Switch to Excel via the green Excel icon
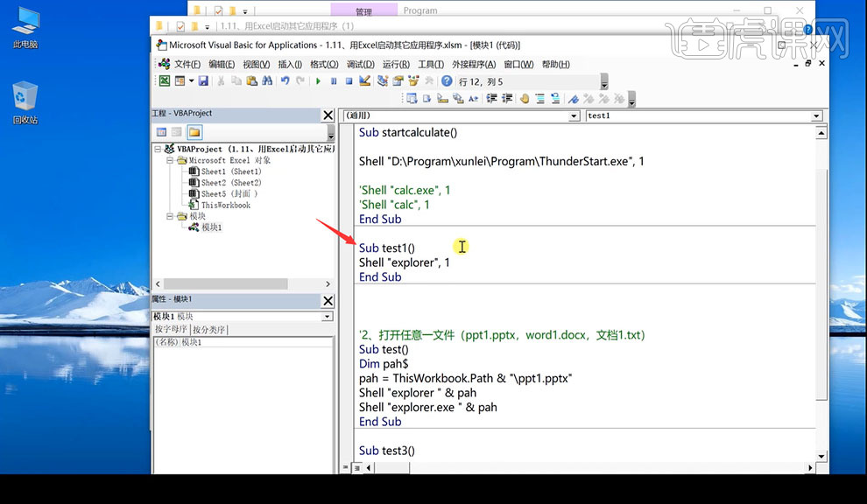Image resolution: width=867 pixels, height=504 pixels. (165, 81)
